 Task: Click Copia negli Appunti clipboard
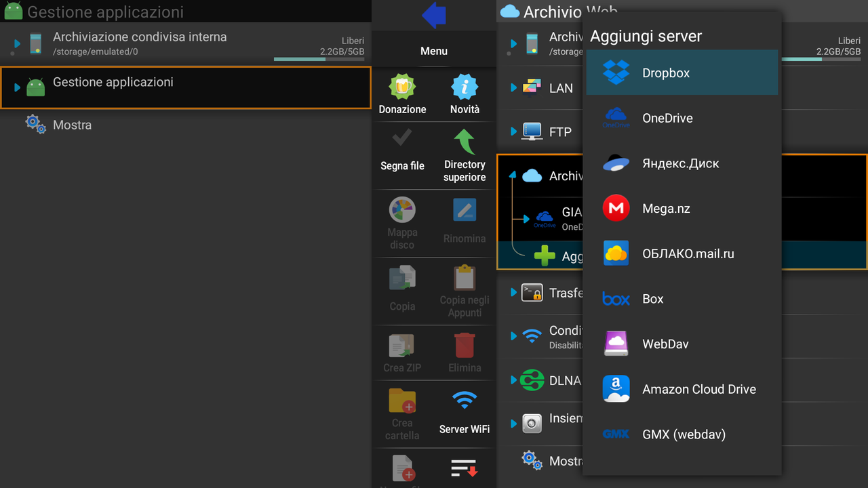(465, 278)
